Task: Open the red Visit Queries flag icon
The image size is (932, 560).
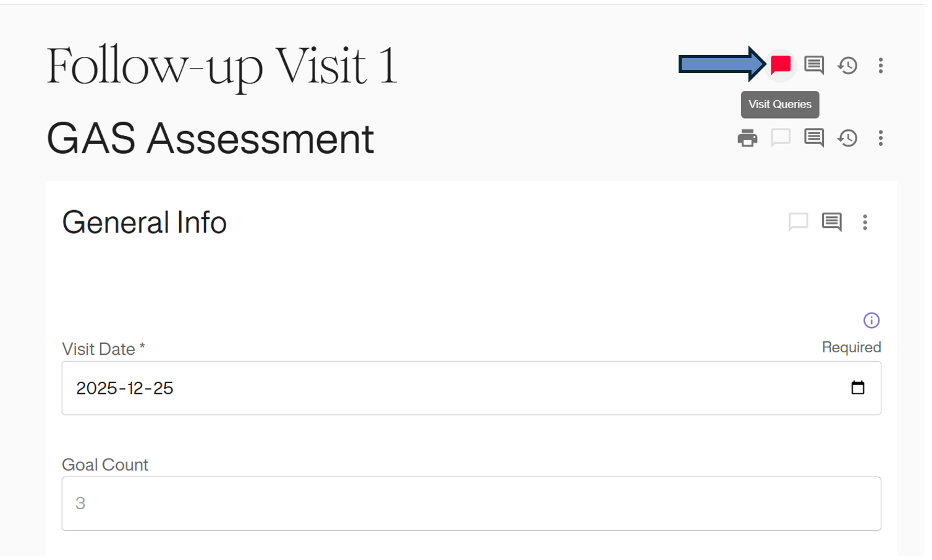Action: coord(781,65)
